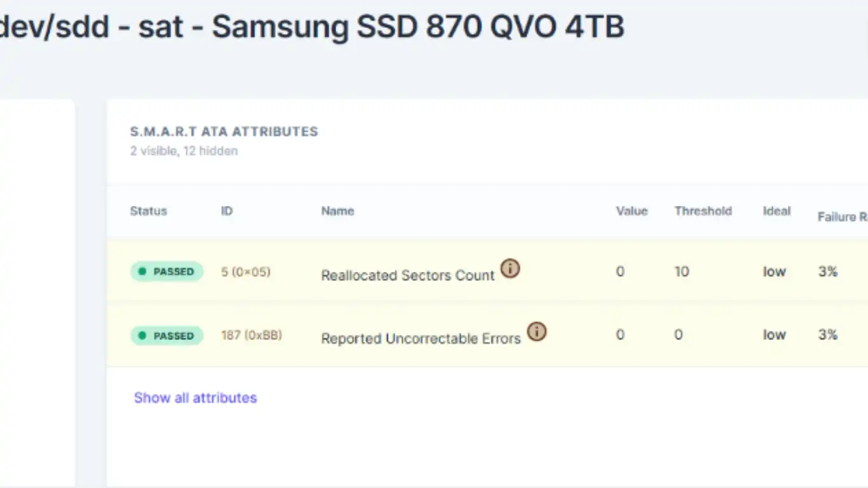868x488 pixels.
Task: Click PASSED badge in Reported Uncorrectable Errors row
Action: click(166, 335)
